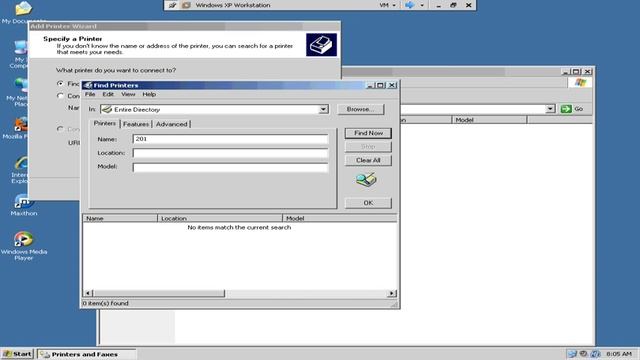Open the File menu in Find Printers
The image size is (640, 360).
[90, 94]
